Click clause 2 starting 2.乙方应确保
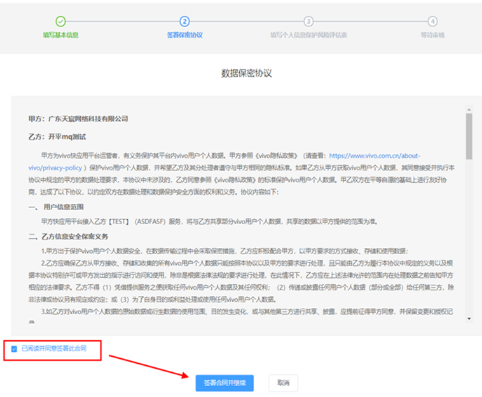This screenshot has width=482, height=397. tap(241, 281)
